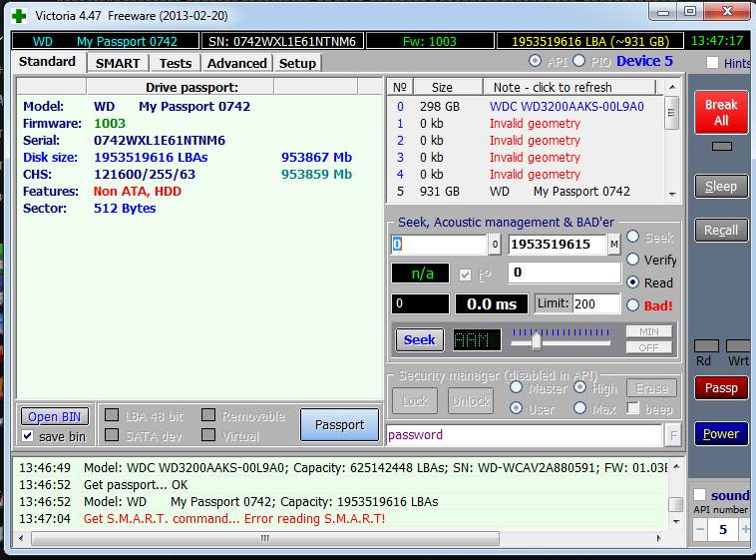Screen dimensions: 756x560
Task: Enable the sound checkbox
Action: [x=699, y=495]
